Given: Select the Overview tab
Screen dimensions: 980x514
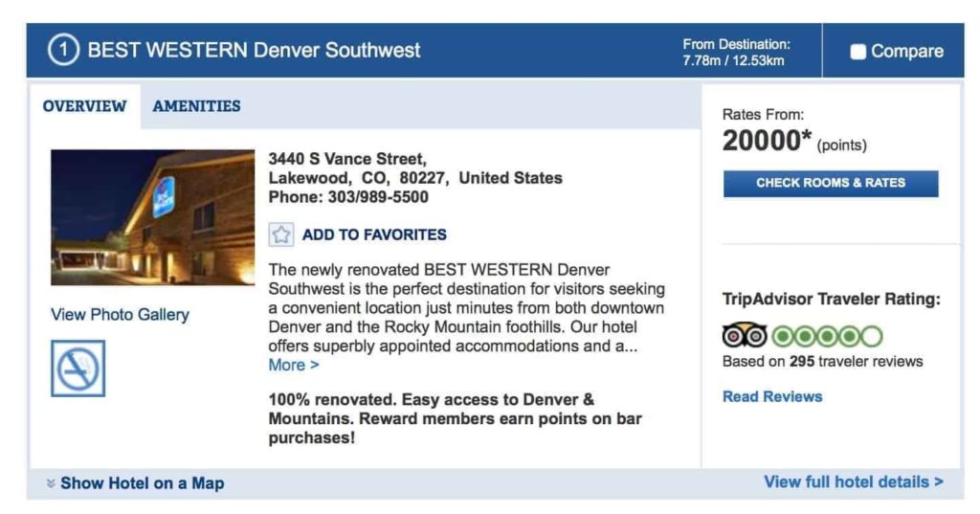Looking at the screenshot, I should click(84, 106).
